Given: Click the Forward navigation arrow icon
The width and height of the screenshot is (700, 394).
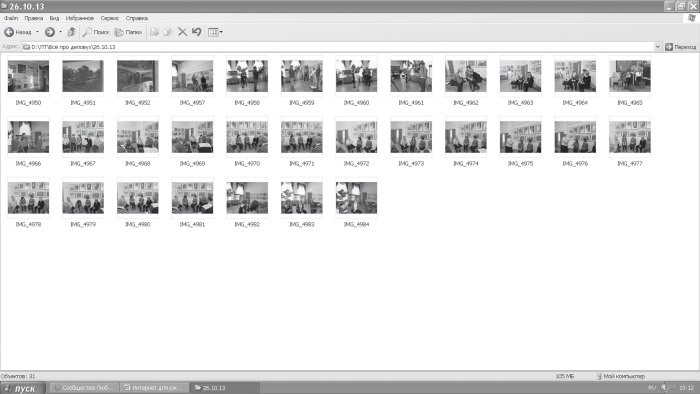Looking at the screenshot, I should 50,32.
